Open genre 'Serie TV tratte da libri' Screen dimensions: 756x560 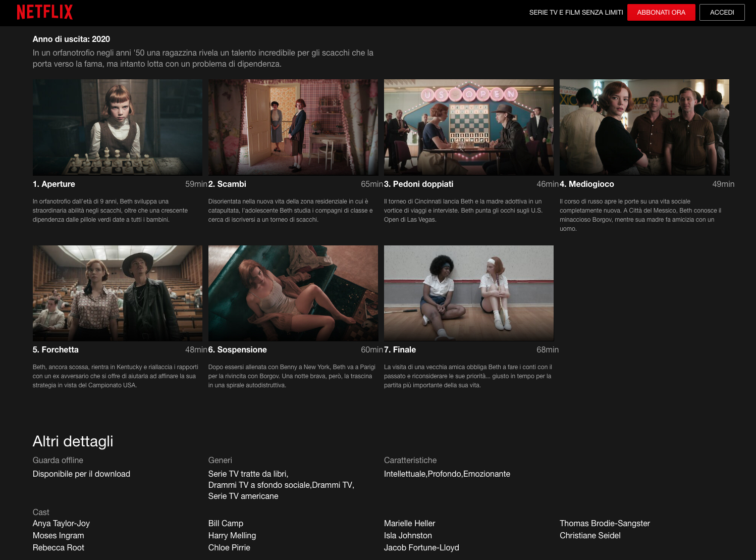point(247,474)
